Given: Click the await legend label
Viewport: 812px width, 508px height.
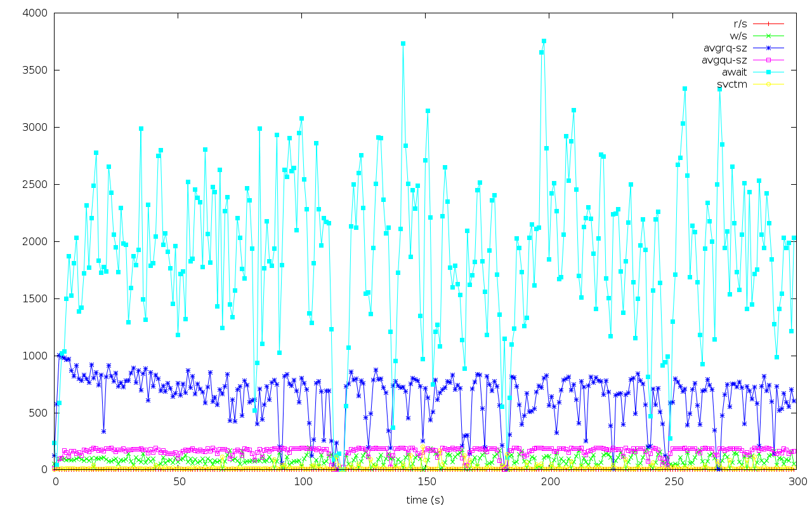Looking at the screenshot, I should (735, 72).
